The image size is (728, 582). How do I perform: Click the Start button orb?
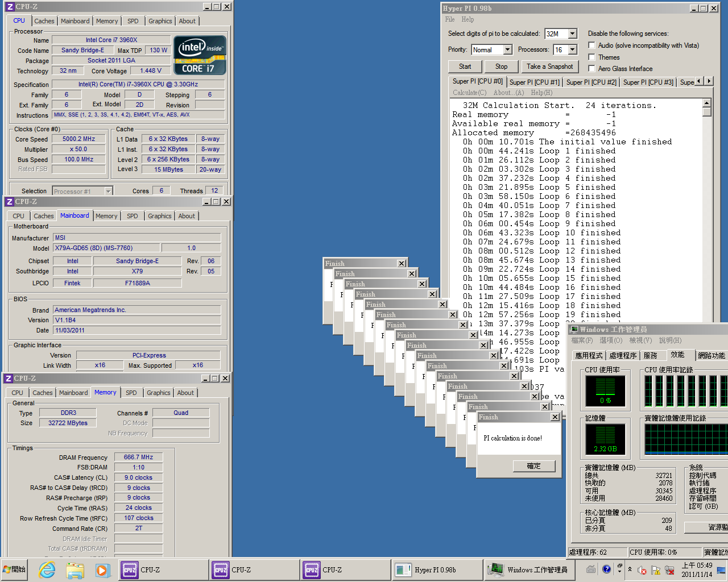pyautogui.click(x=15, y=569)
